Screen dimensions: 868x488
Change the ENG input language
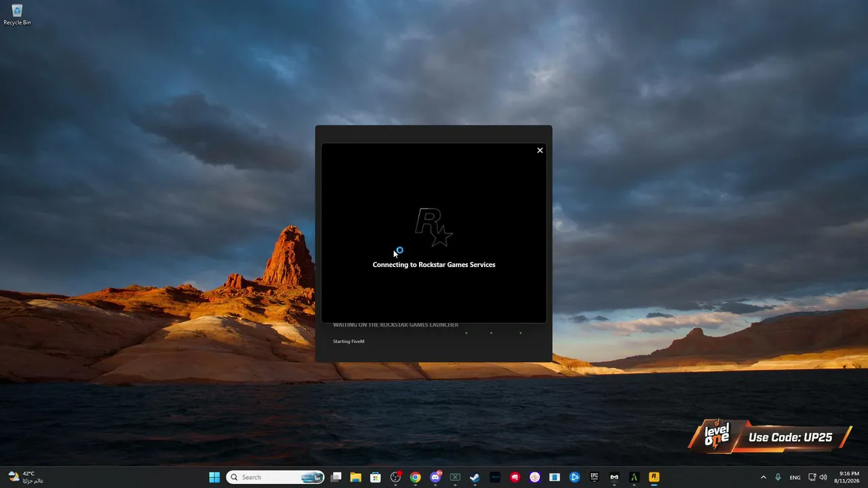click(x=795, y=477)
